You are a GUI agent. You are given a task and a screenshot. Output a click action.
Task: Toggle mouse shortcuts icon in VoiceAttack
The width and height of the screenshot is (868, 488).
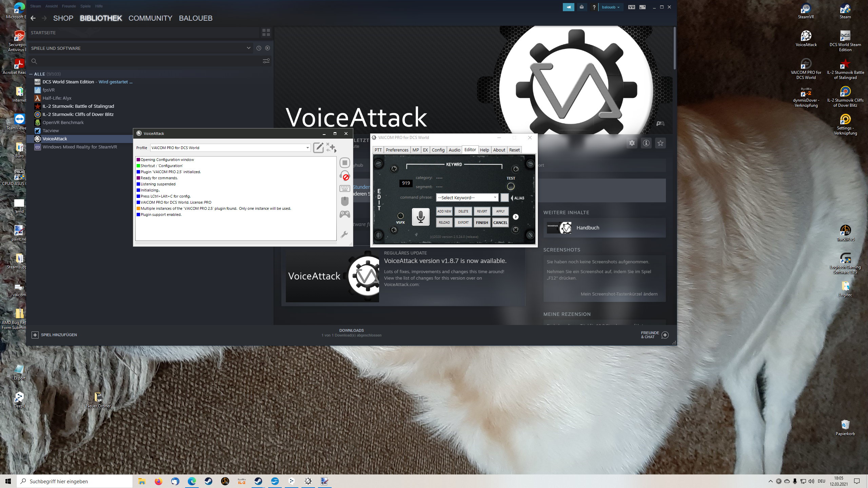click(345, 201)
